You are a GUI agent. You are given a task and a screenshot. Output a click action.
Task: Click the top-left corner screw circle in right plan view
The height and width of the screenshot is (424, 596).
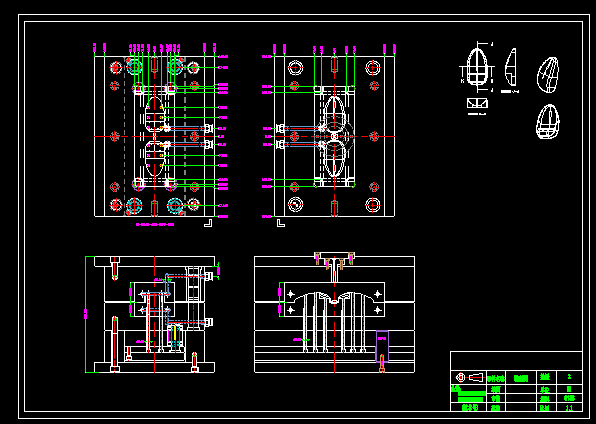click(295, 68)
